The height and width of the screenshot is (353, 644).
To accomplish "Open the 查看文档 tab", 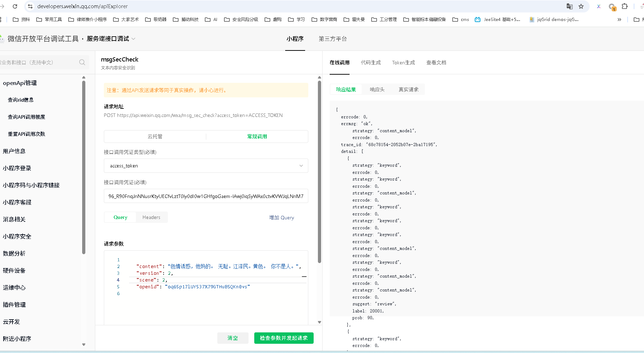I will 436,63.
